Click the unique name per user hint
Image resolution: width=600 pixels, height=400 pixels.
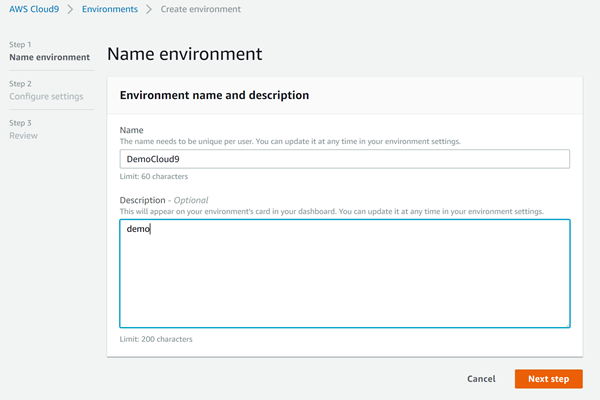290,142
